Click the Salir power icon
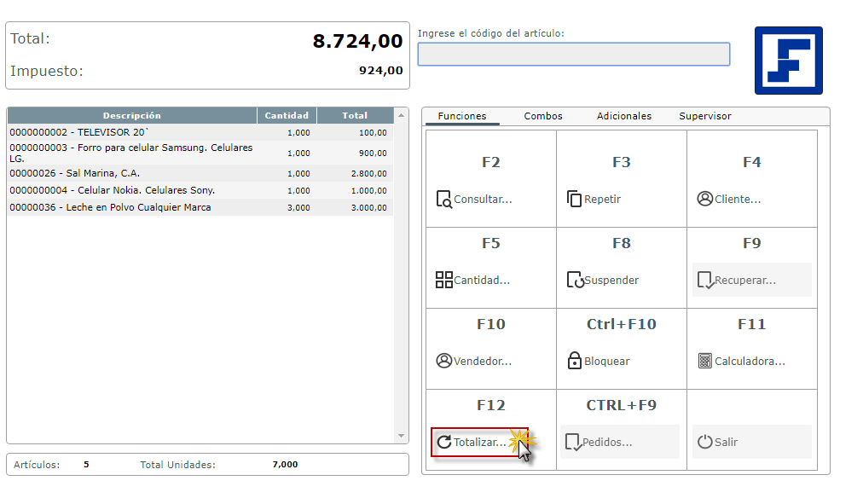Screen dimensions: 863x504 704,442
